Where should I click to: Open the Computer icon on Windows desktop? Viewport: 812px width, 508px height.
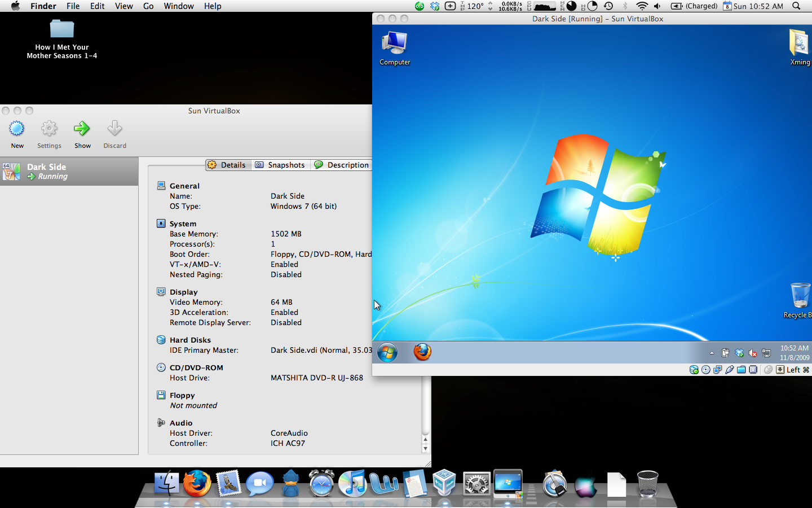395,49
